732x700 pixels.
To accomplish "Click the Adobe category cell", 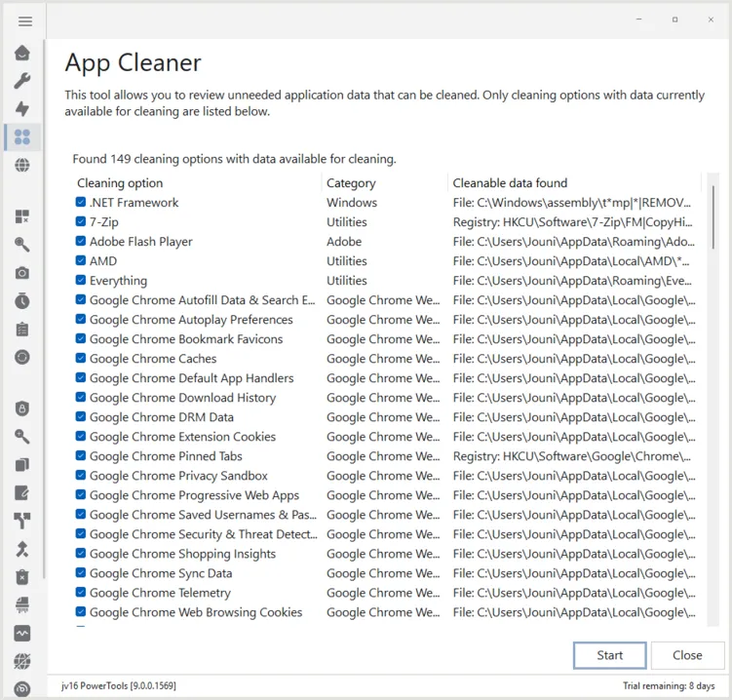I will click(344, 242).
